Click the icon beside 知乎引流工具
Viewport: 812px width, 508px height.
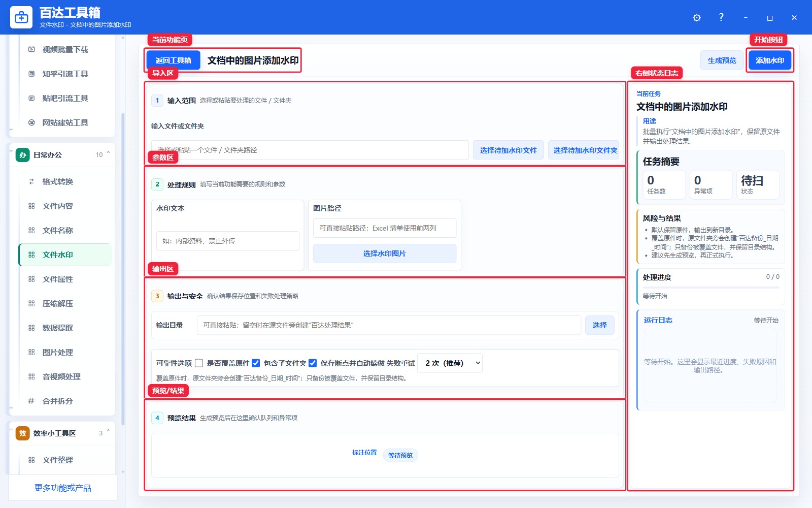coord(31,74)
